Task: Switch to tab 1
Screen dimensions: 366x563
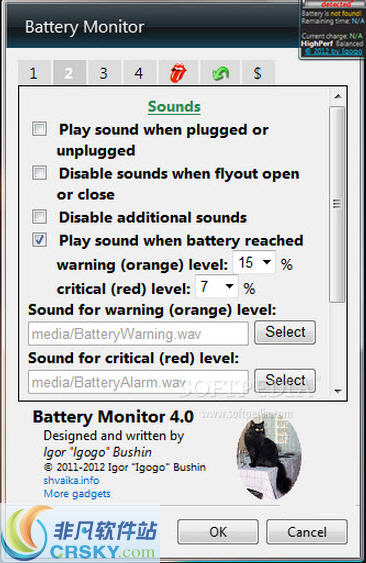Action: tap(33, 73)
